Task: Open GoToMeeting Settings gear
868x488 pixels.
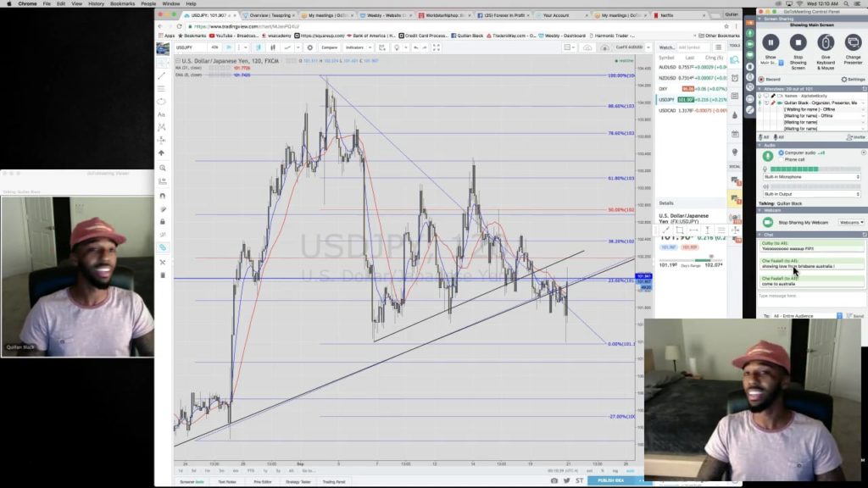Action: (x=853, y=79)
